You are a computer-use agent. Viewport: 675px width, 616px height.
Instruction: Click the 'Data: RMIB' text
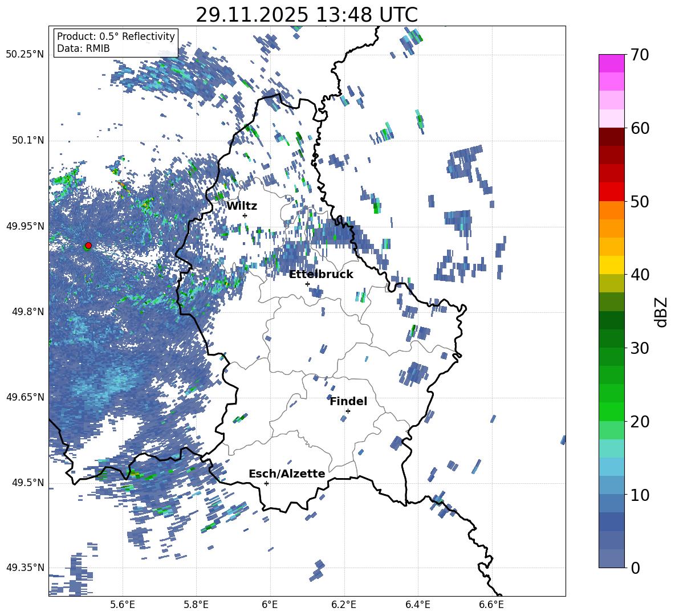coord(83,48)
